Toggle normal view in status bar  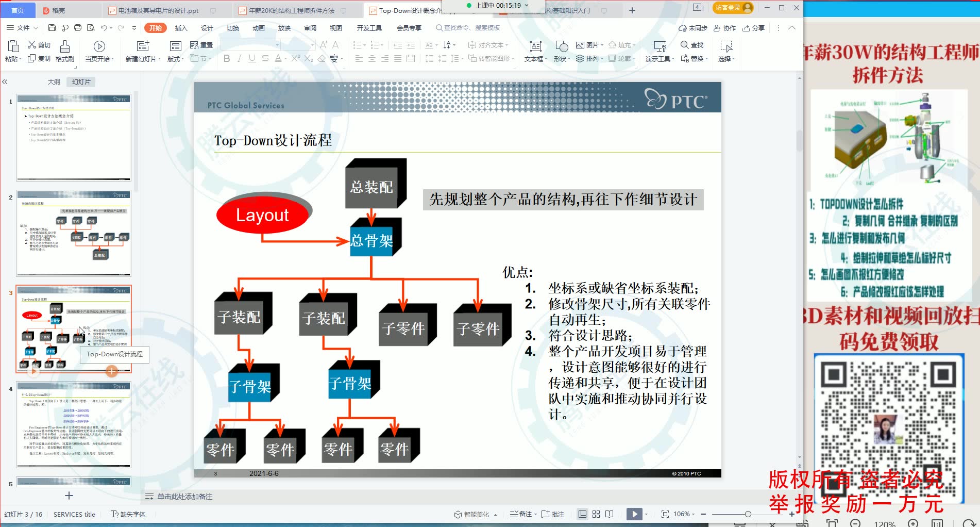coord(583,514)
